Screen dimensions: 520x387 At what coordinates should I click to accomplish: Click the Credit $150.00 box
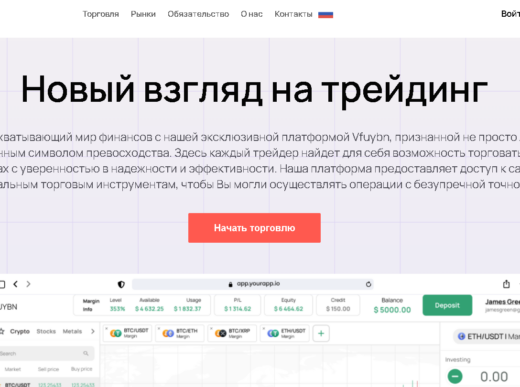click(x=338, y=305)
